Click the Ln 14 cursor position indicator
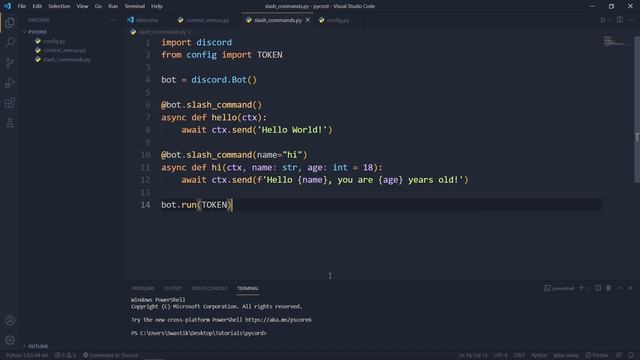Viewport: 640px width, 360px height. click(x=473, y=355)
